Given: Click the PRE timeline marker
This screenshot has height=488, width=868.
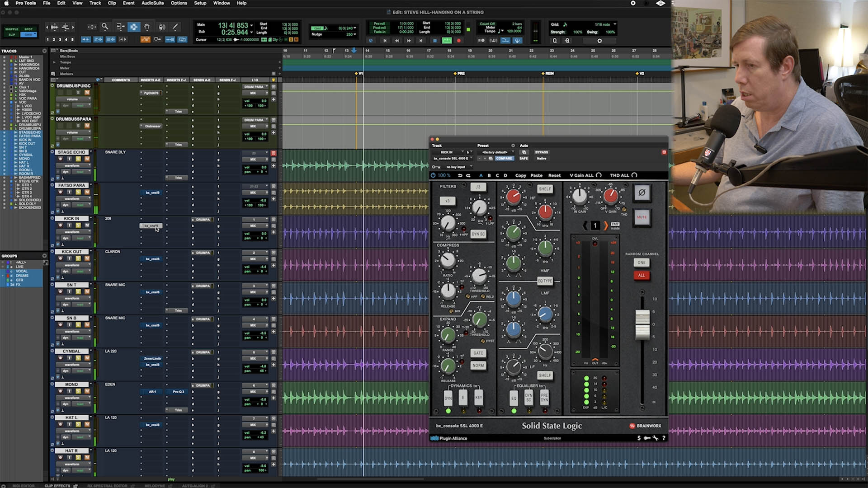Looking at the screenshot, I should click(x=459, y=73).
